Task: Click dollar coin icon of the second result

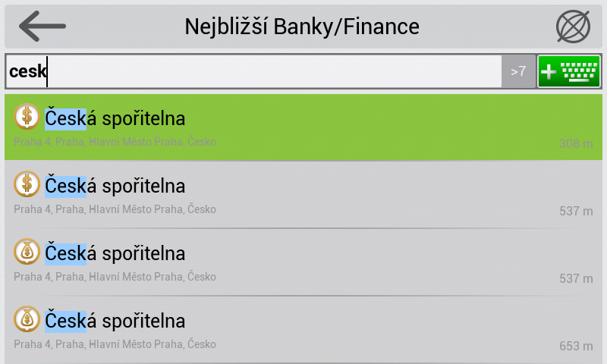Action: pos(27,184)
